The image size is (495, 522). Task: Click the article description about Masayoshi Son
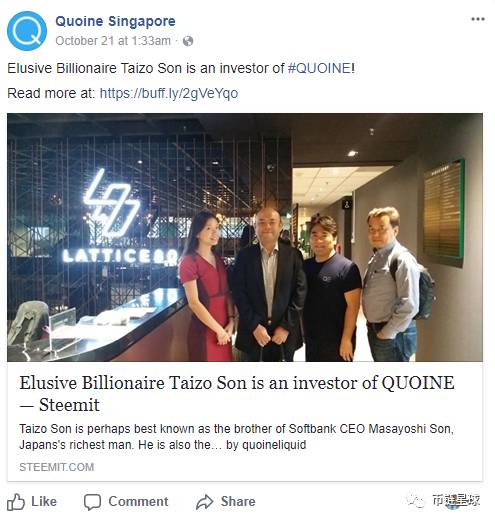point(236,437)
